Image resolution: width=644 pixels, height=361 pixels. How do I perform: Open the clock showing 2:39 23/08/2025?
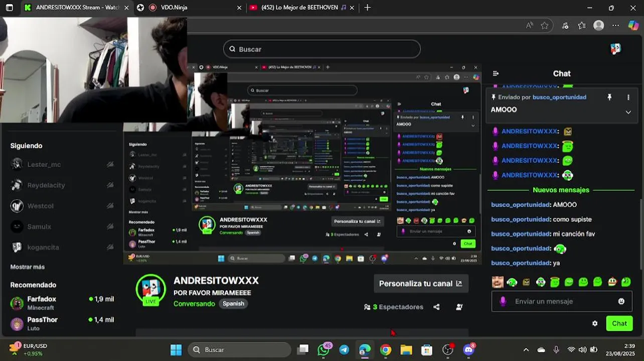tap(620, 349)
